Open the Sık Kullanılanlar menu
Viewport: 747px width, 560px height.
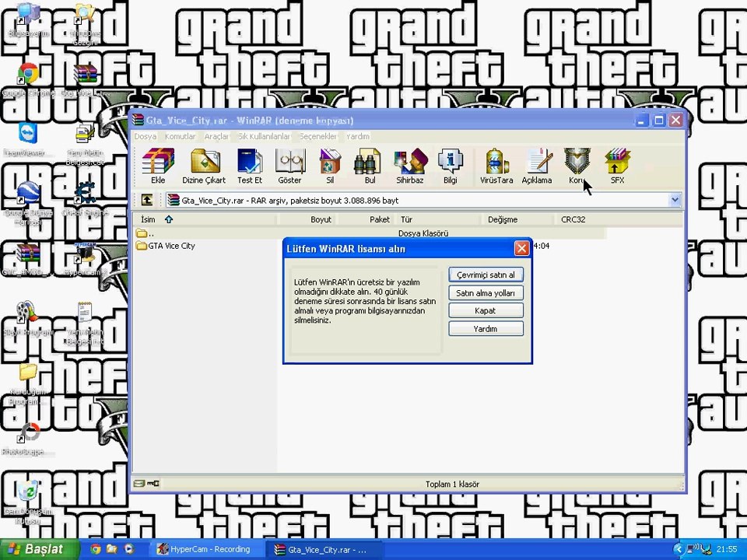pyautogui.click(x=264, y=136)
